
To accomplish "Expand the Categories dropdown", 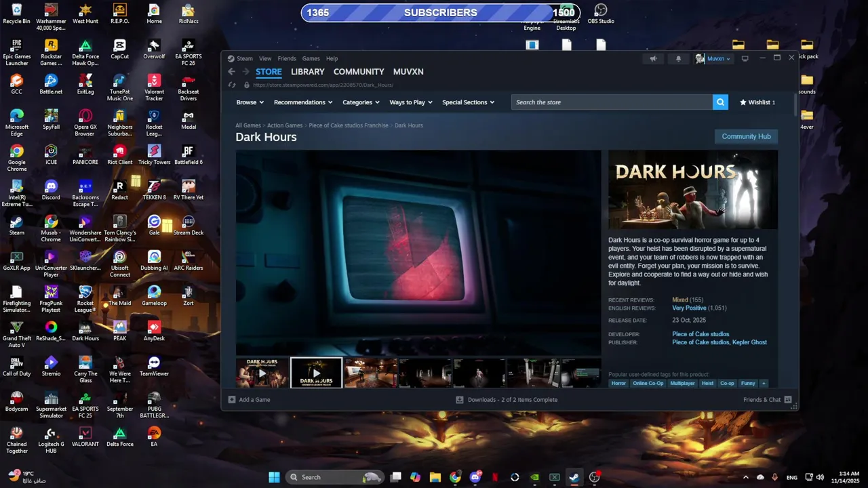I will pos(361,102).
